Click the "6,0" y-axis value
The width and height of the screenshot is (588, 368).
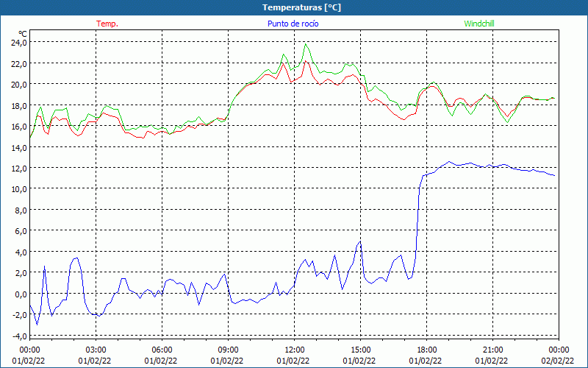pos(21,231)
